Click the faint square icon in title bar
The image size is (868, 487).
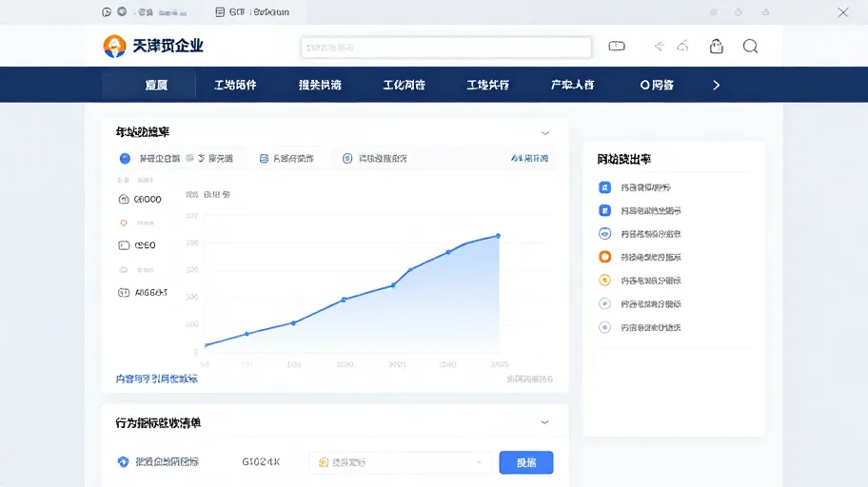(714, 11)
